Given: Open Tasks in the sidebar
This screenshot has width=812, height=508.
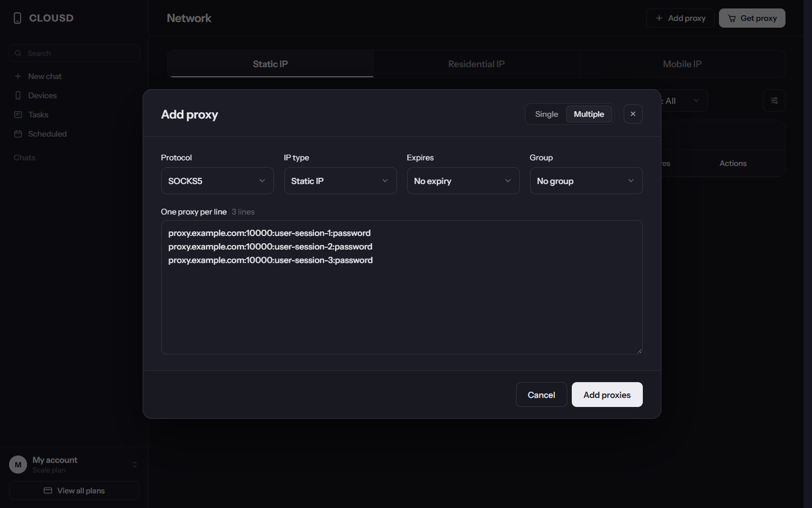Looking at the screenshot, I should (x=74, y=115).
